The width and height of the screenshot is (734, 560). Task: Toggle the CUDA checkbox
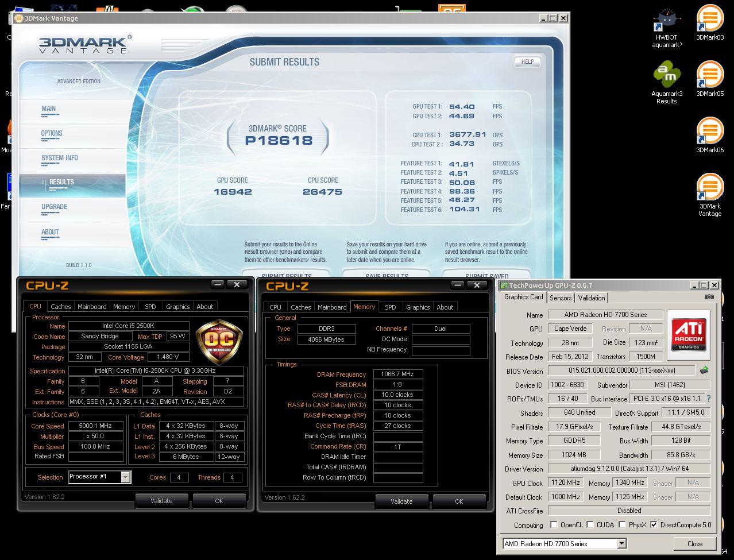click(x=590, y=524)
